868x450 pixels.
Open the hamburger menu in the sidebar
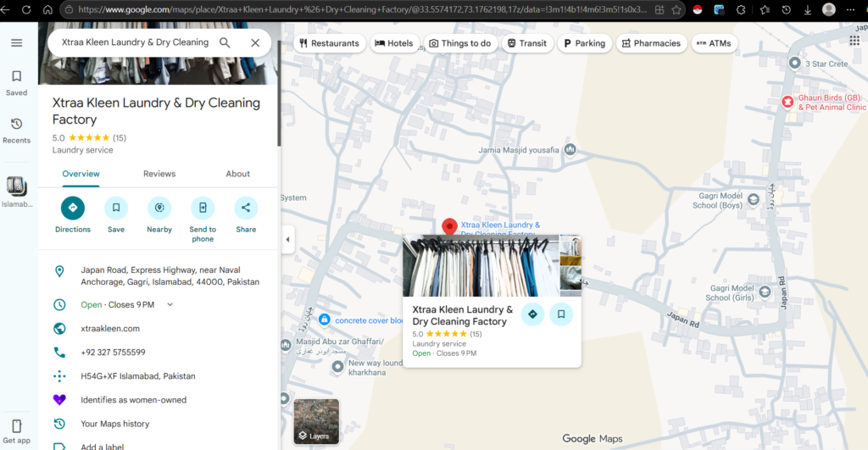click(16, 42)
